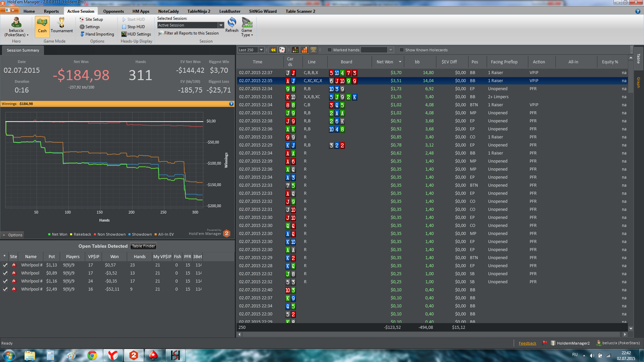
Task: Click the orange bar chart icon
Action: [x=304, y=50]
